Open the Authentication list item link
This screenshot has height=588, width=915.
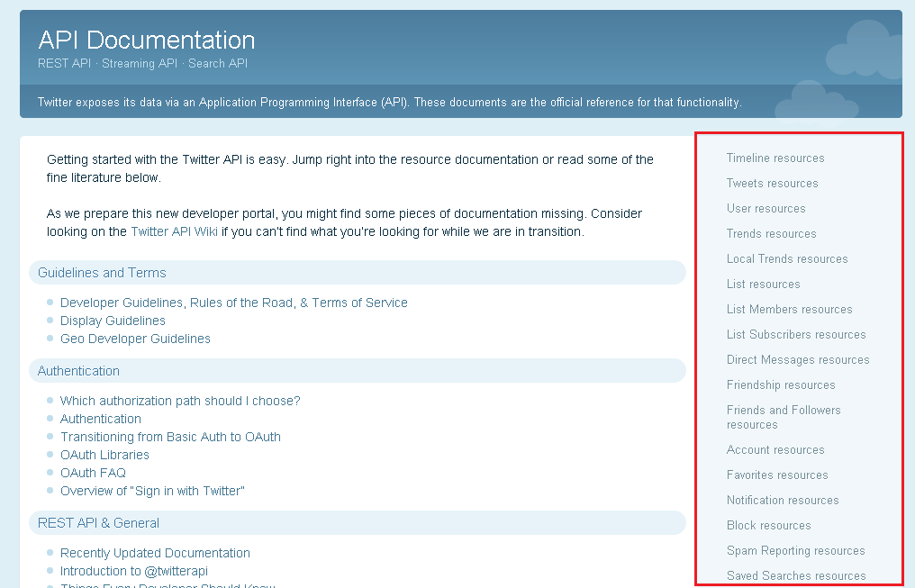tap(101, 420)
